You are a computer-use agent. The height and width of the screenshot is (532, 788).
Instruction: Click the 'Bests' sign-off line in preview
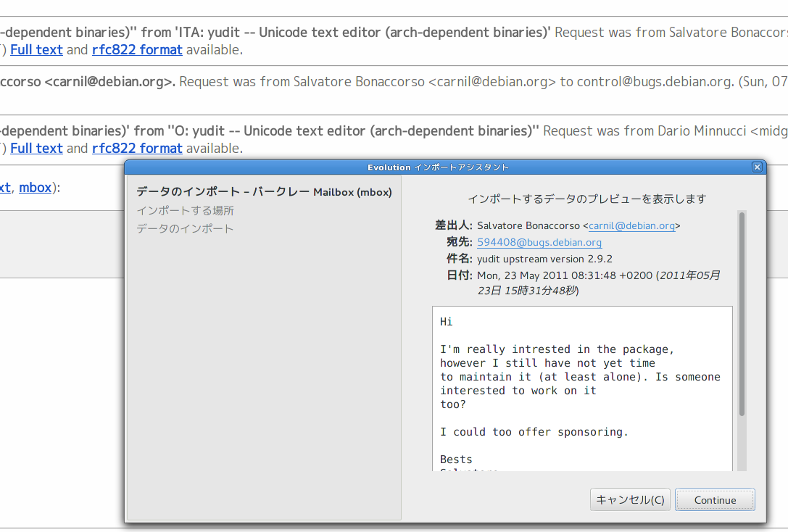456,460
